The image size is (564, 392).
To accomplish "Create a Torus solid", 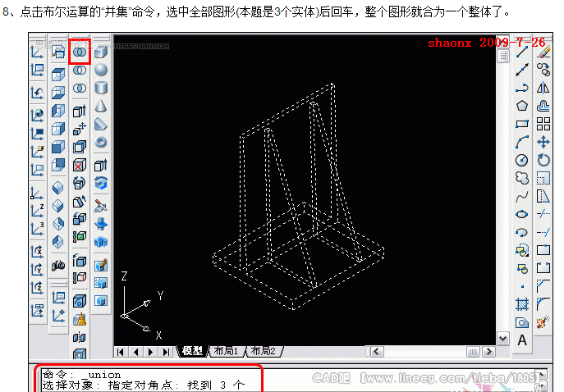I will click(101, 142).
